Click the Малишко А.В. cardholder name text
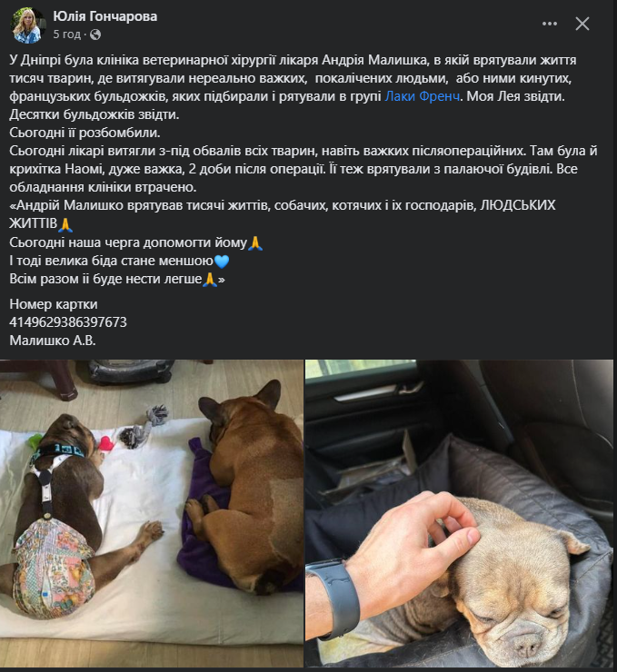The image size is (617, 672). point(53,341)
